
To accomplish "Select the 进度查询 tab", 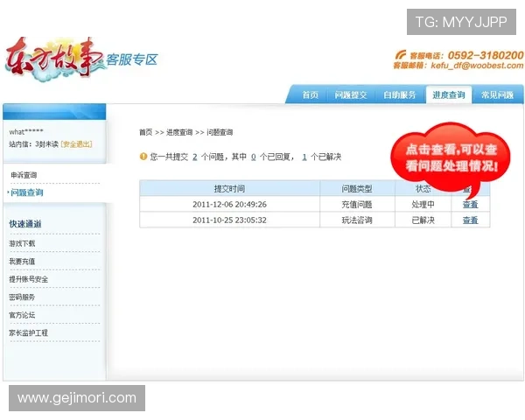I will click(449, 94).
